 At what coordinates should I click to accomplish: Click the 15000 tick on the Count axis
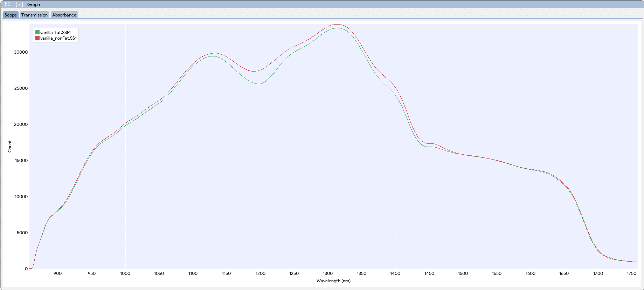click(x=21, y=161)
